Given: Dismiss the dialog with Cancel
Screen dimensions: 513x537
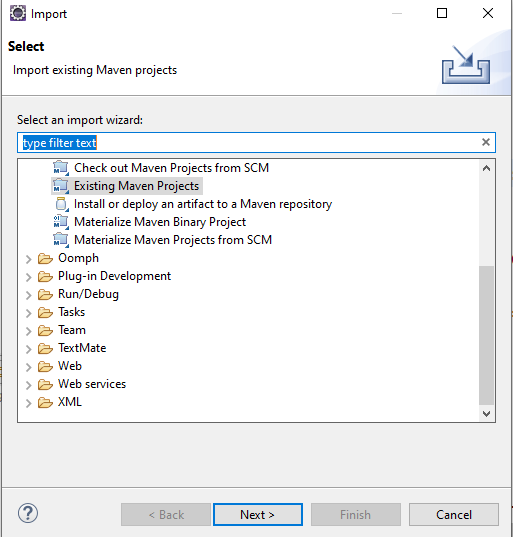Looking at the screenshot, I should [454, 514].
